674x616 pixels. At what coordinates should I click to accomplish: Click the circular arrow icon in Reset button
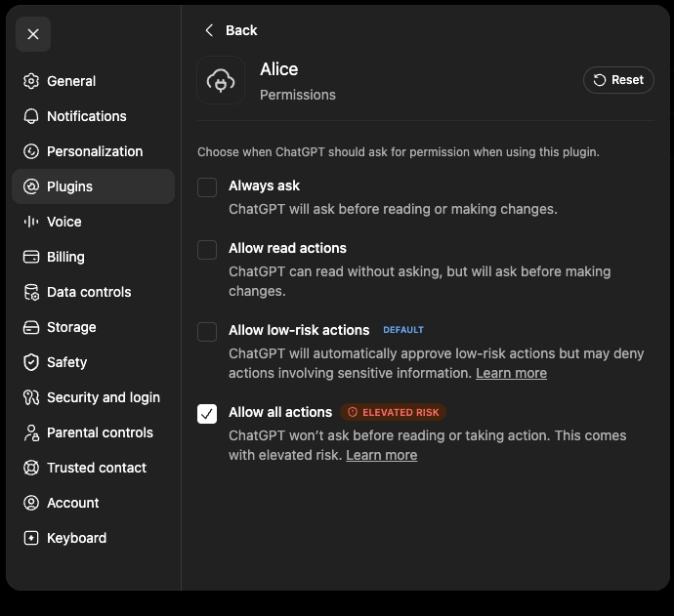pos(599,80)
